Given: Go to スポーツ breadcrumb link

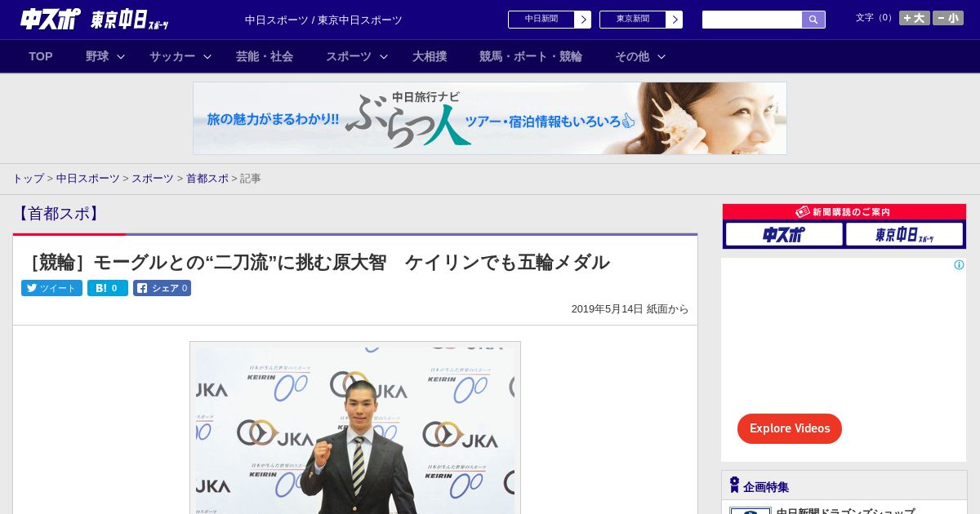Looking at the screenshot, I should click(x=153, y=178).
